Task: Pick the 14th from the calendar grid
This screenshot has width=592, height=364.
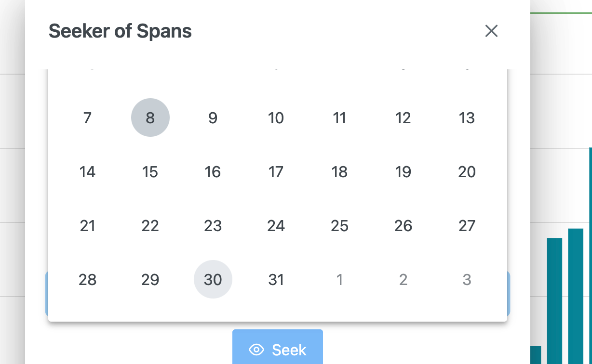Action: (87, 171)
